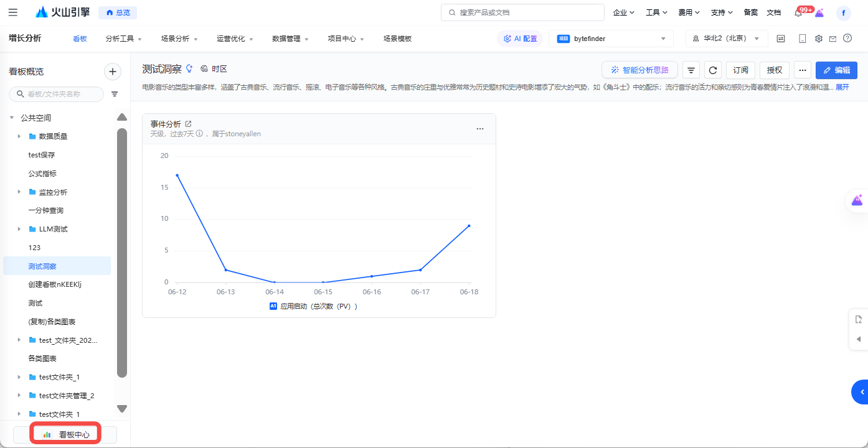Viewport: 868px width, 448px height.
Task: Click the switch-arrows icon next to region
Action: click(x=781, y=39)
